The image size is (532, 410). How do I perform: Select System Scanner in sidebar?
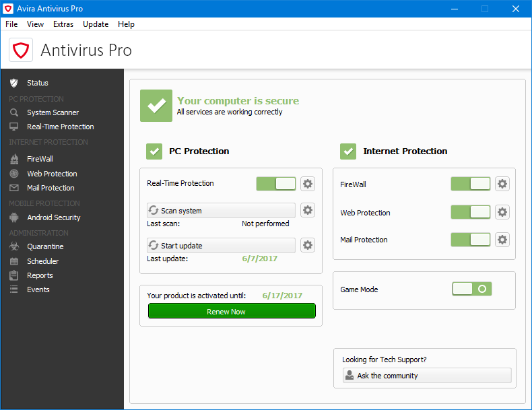[53, 112]
